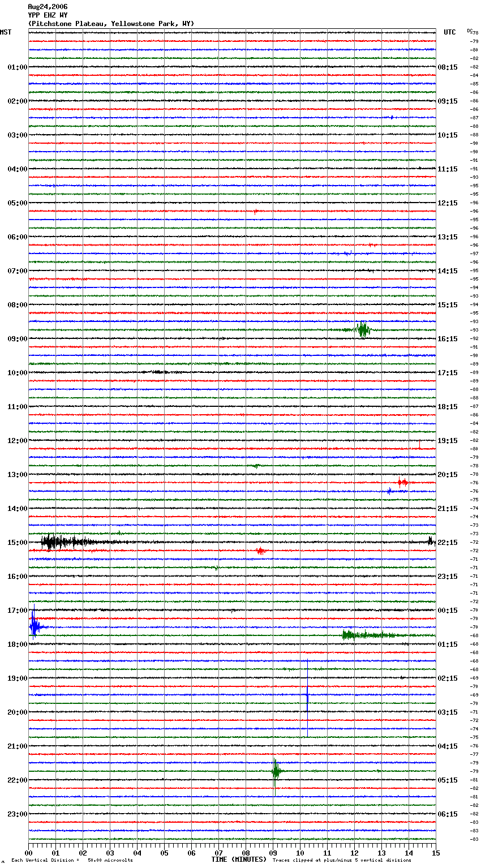This screenshot has height=868, width=481.
Task: Click the 'Traces clipped at plus/minus 5 vertical divisions' note
Action: [x=342, y=861]
